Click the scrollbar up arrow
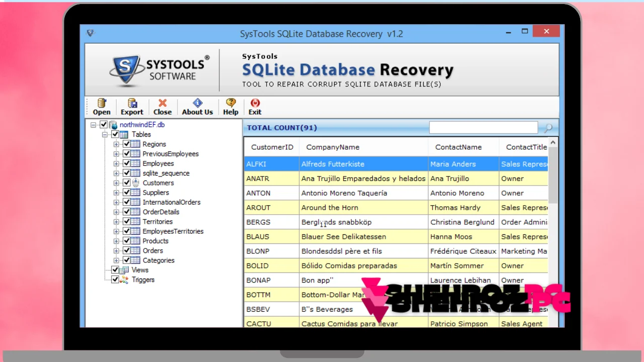The width and height of the screenshot is (644, 362). tap(553, 143)
